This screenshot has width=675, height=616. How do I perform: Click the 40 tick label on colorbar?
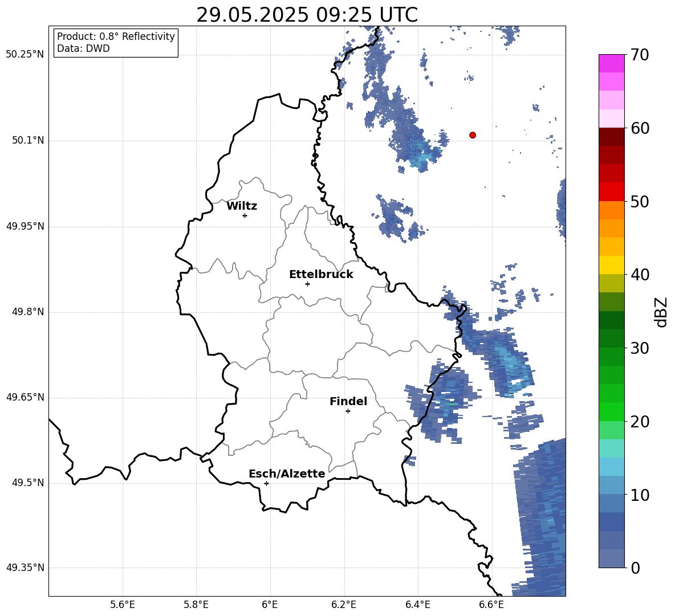tap(640, 275)
